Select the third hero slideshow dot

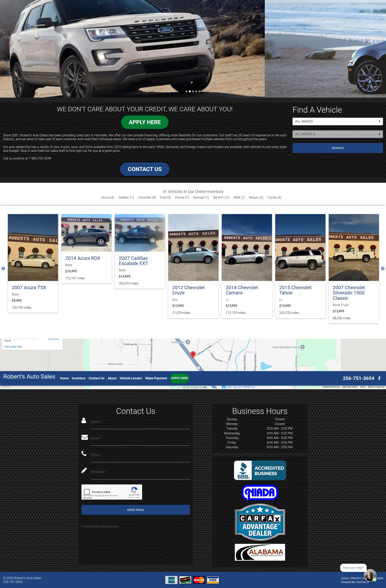[x=193, y=91]
